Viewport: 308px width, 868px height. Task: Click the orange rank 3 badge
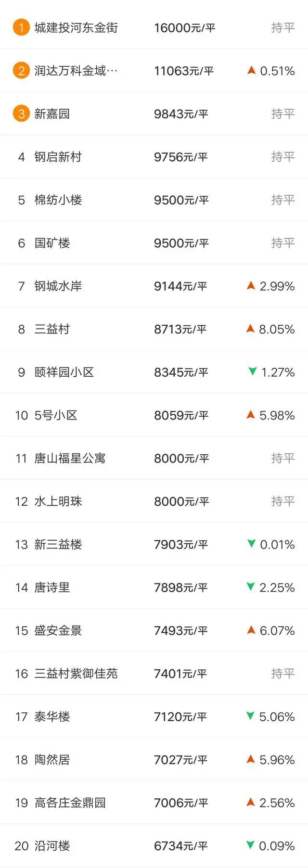coord(21,114)
